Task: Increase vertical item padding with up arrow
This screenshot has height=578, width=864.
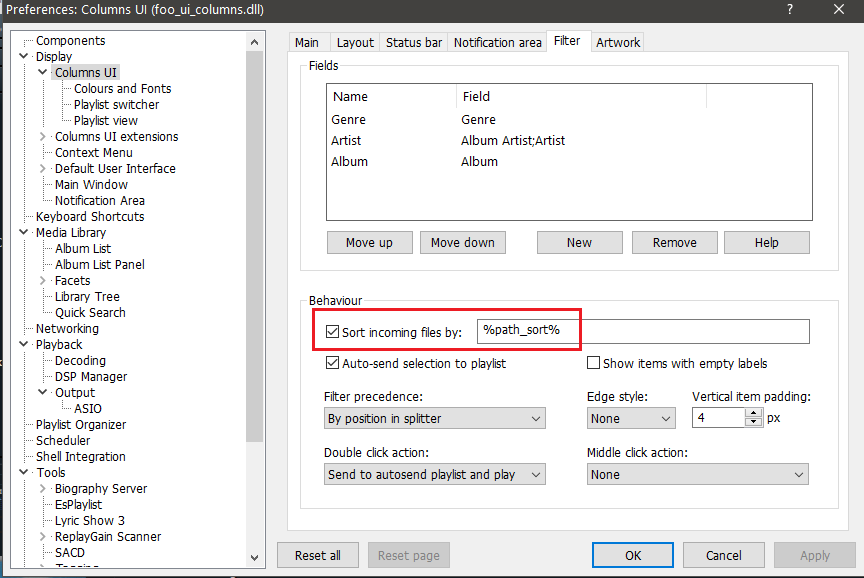Action: (754, 412)
